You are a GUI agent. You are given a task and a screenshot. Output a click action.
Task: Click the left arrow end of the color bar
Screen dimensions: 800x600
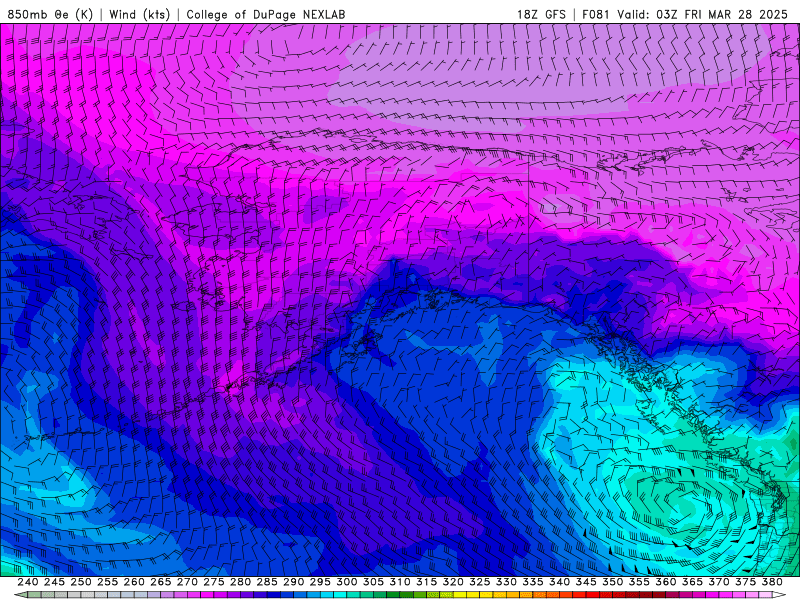click(x=19, y=595)
